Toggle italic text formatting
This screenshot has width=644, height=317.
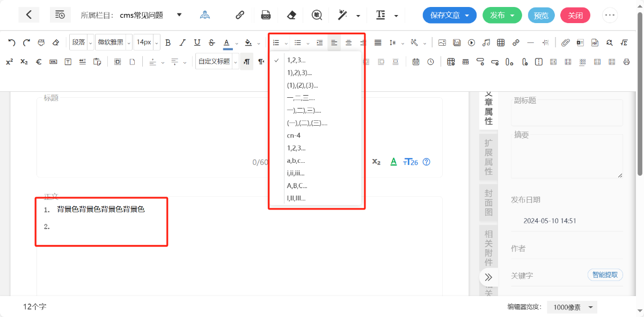(182, 42)
